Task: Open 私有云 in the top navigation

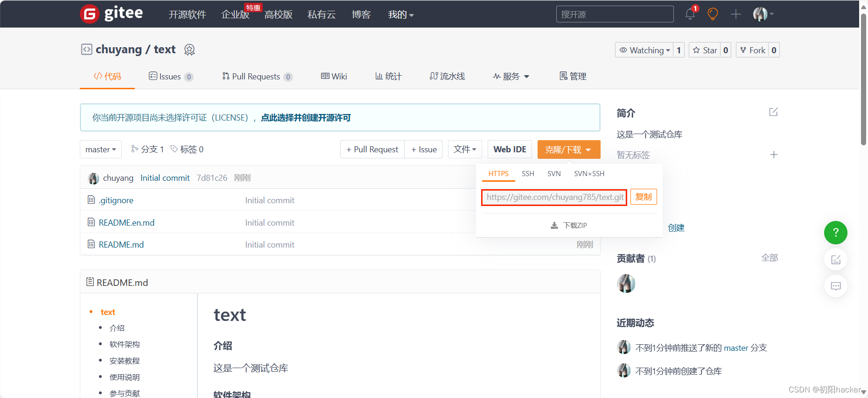Action: click(x=322, y=14)
